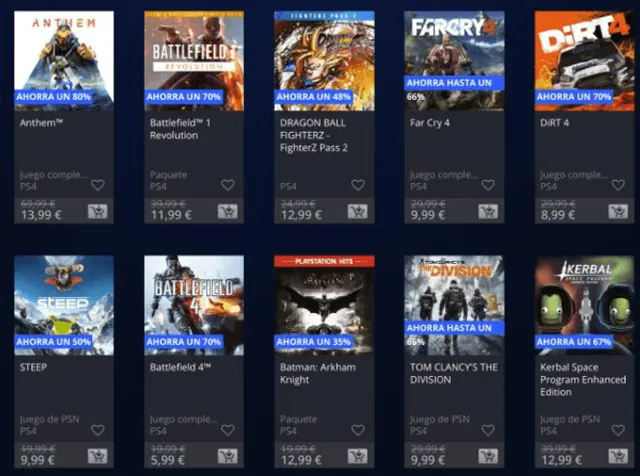The image size is (640, 476).
Task: Toggle wishlist heart for Battlefield 4
Action: point(228,430)
